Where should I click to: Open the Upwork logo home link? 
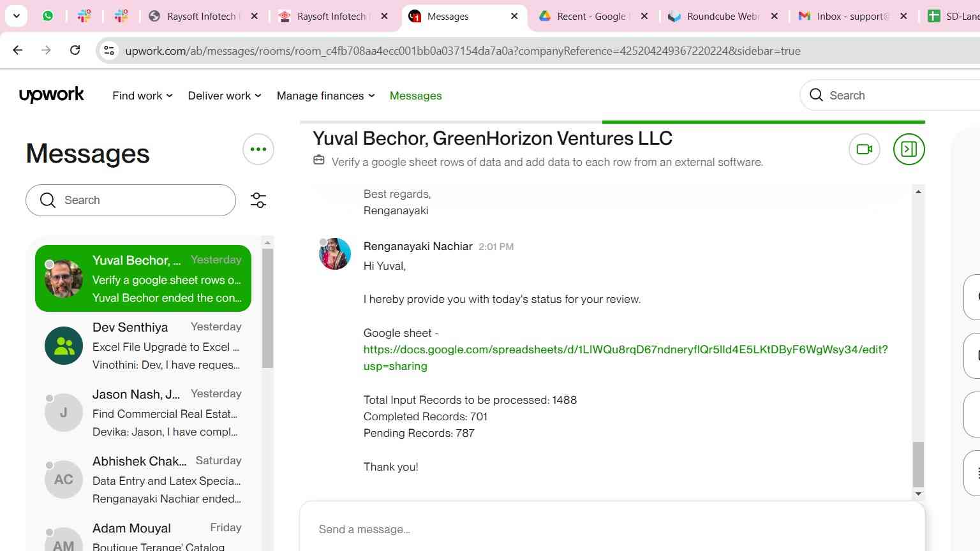pos(52,95)
